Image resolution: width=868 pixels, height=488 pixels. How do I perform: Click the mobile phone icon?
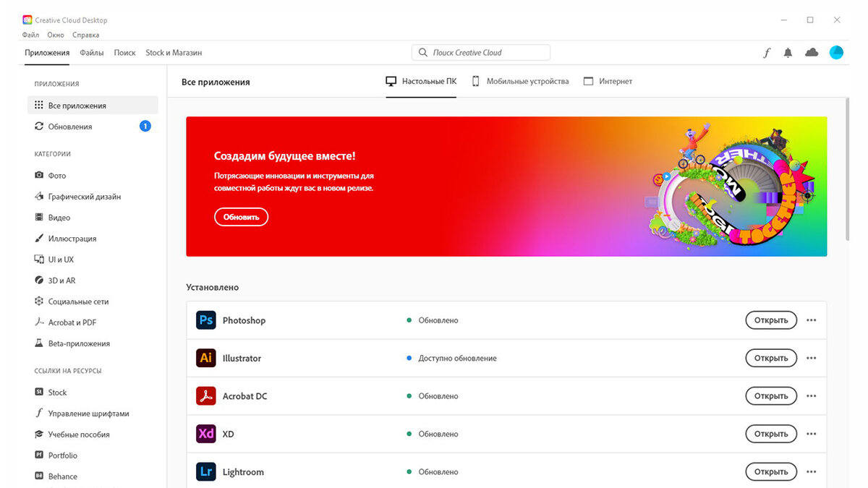pos(476,82)
